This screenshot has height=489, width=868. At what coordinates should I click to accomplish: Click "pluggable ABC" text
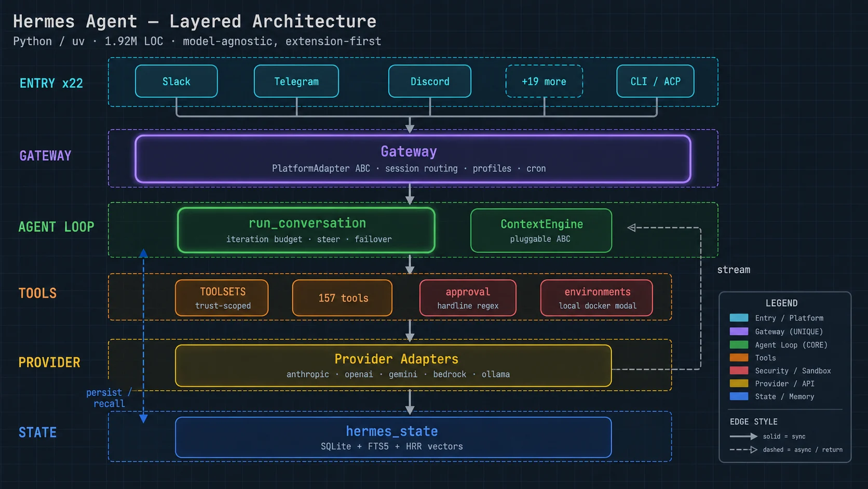(x=540, y=239)
